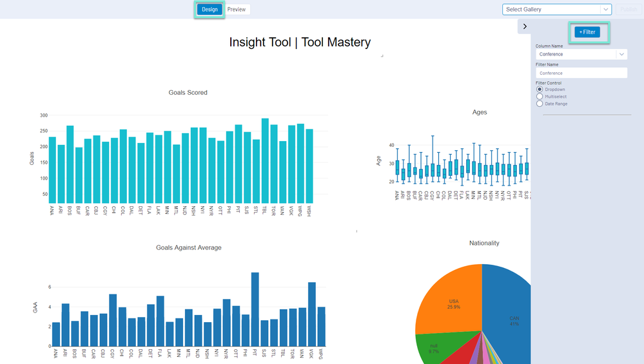Expand the Select Gallery dropdown arrow
644x364 pixels.
coord(605,10)
